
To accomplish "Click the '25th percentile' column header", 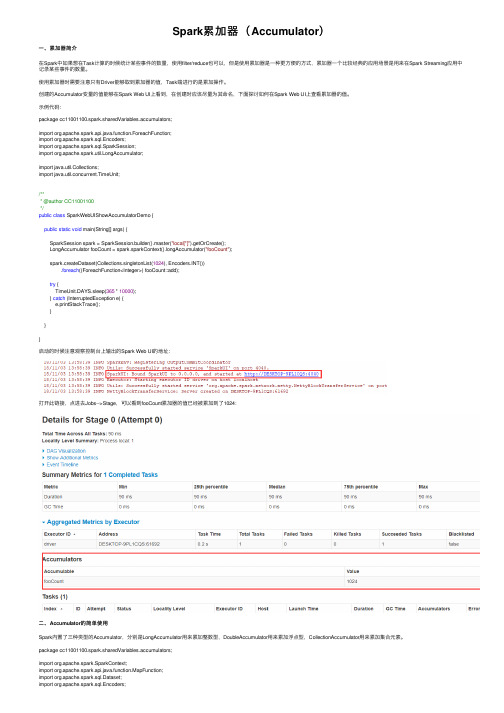I will [211, 487].
